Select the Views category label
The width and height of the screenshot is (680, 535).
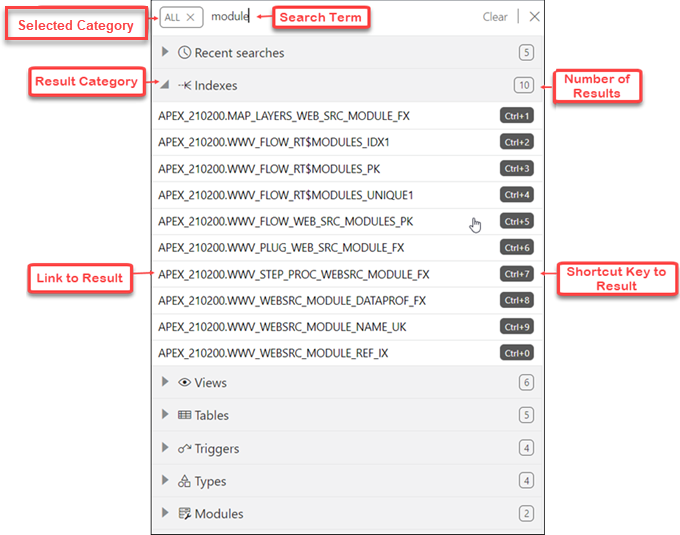[x=210, y=383]
